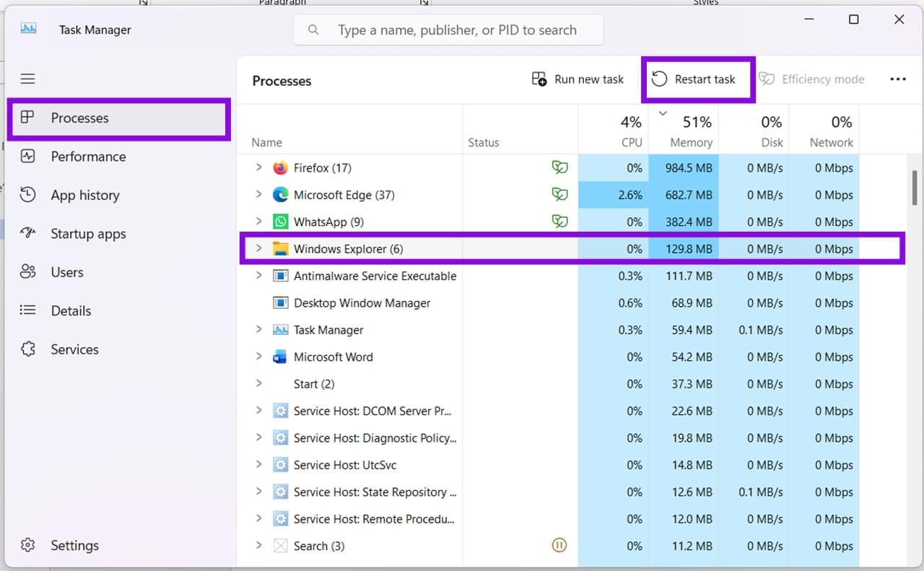Click the Startup apps gauge icon

(x=27, y=233)
